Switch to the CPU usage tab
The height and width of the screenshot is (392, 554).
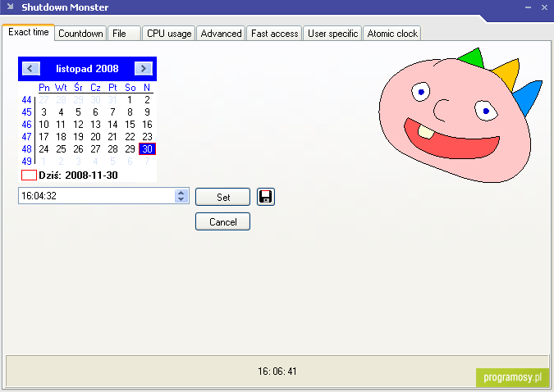click(169, 34)
